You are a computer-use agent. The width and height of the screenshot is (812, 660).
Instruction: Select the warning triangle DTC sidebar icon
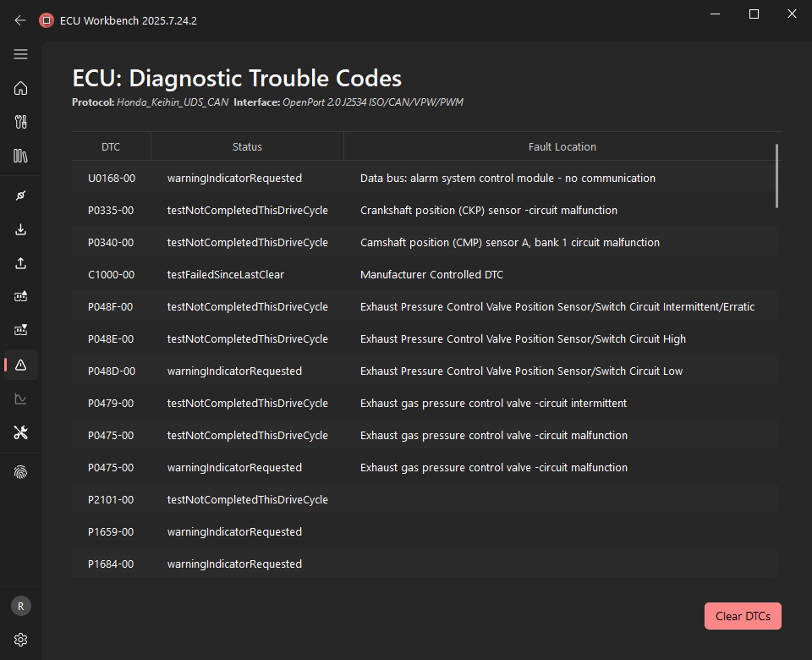[x=21, y=365]
